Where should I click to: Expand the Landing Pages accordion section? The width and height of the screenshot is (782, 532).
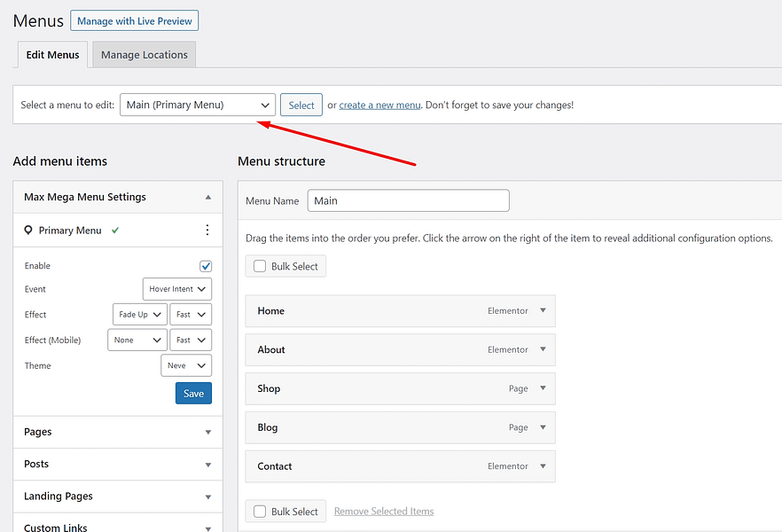117,497
